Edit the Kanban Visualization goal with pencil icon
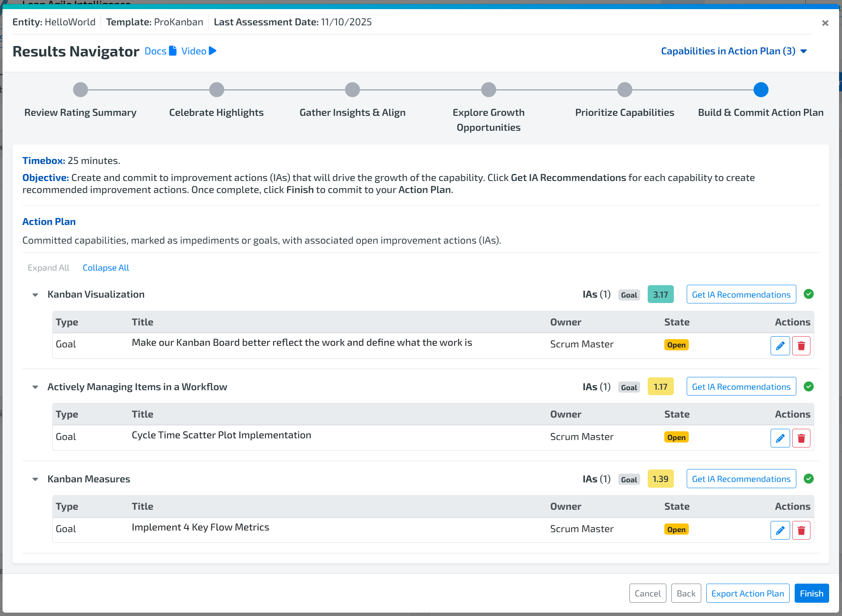This screenshot has height=616, width=842. [780, 345]
